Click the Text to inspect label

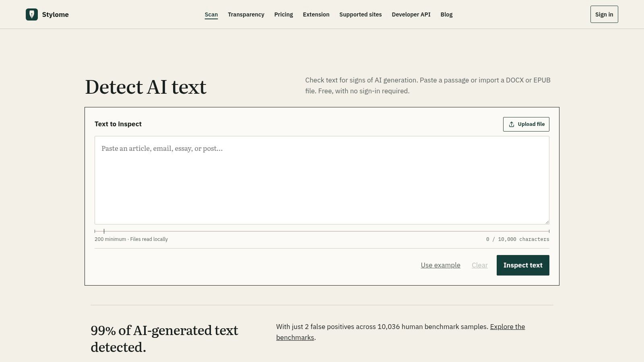tap(118, 124)
